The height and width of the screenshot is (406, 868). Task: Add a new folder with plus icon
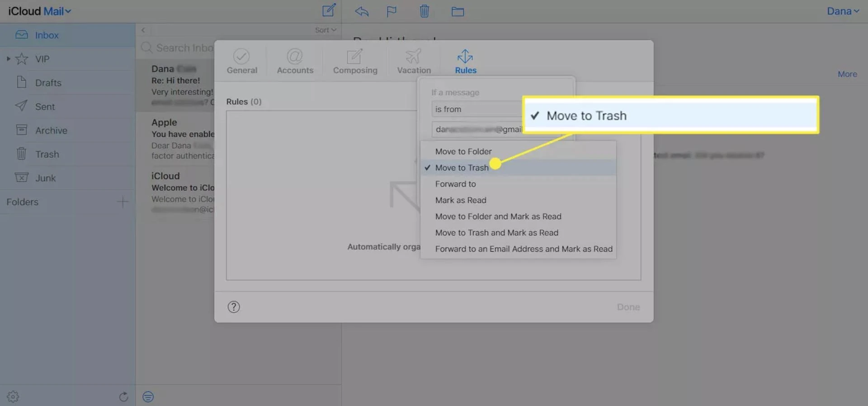(123, 202)
